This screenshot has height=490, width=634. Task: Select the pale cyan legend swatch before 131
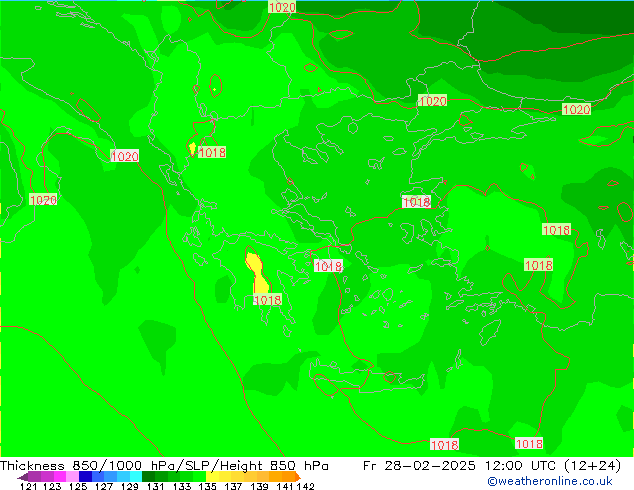tap(136, 476)
